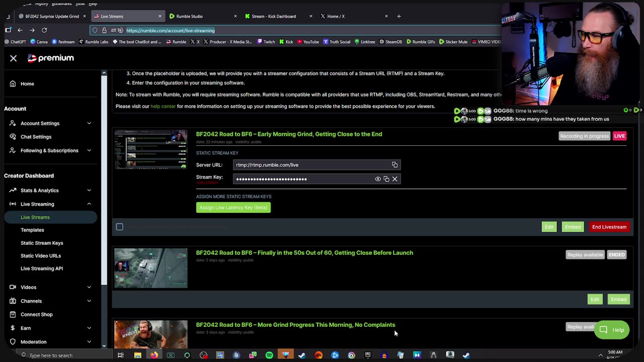644x362 pixels.
Task: Open the Canva bookmark
Action: (x=39, y=42)
